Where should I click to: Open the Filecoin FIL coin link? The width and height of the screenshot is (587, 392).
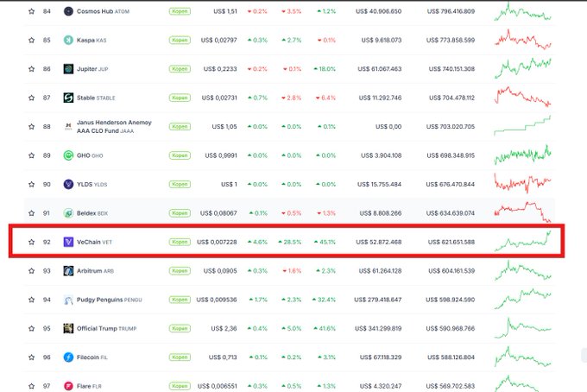pos(92,357)
